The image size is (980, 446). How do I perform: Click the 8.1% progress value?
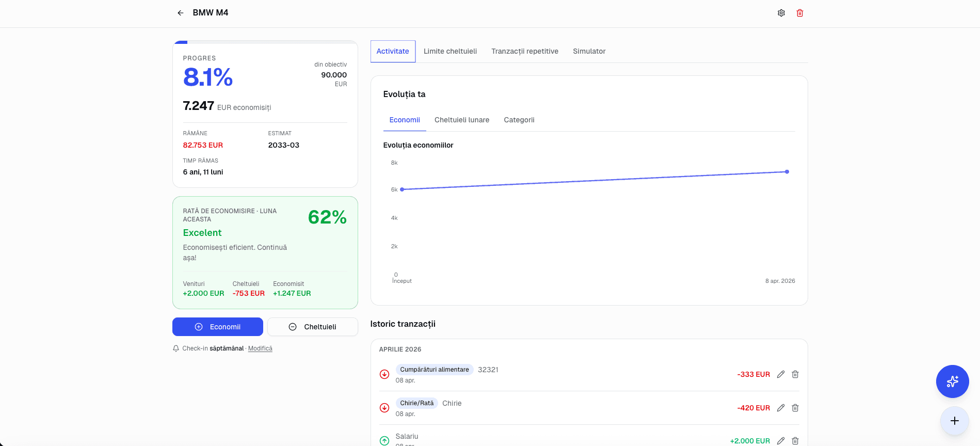click(208, 77)
